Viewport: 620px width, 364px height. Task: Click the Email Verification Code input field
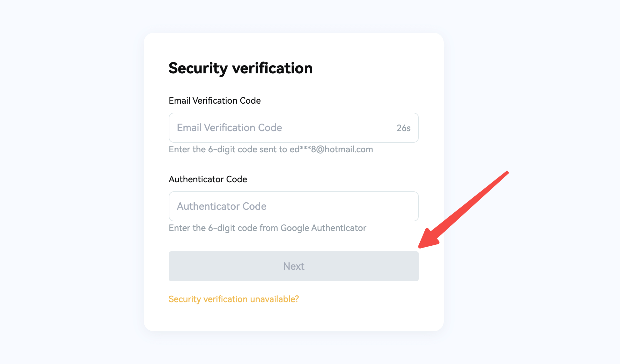tap(281, 128)
